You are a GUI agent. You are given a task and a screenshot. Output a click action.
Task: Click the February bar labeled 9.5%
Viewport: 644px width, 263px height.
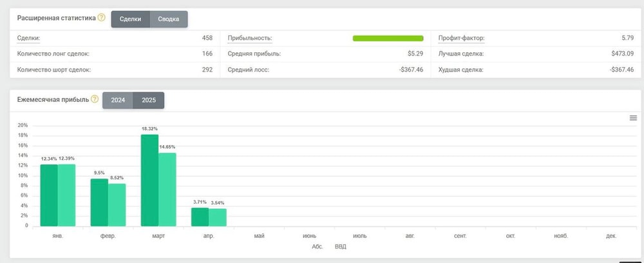click(99, 202)
